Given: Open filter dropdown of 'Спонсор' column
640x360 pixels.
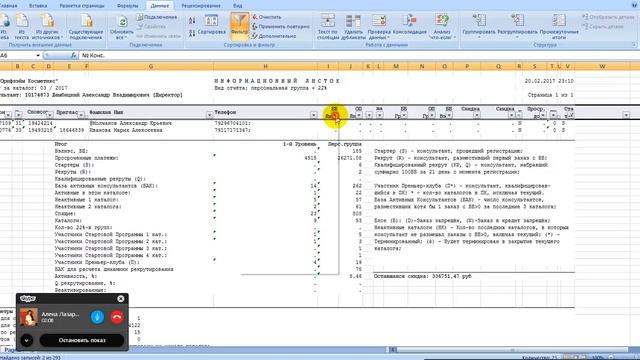Looking at the screenshot, I should (50, 116).
